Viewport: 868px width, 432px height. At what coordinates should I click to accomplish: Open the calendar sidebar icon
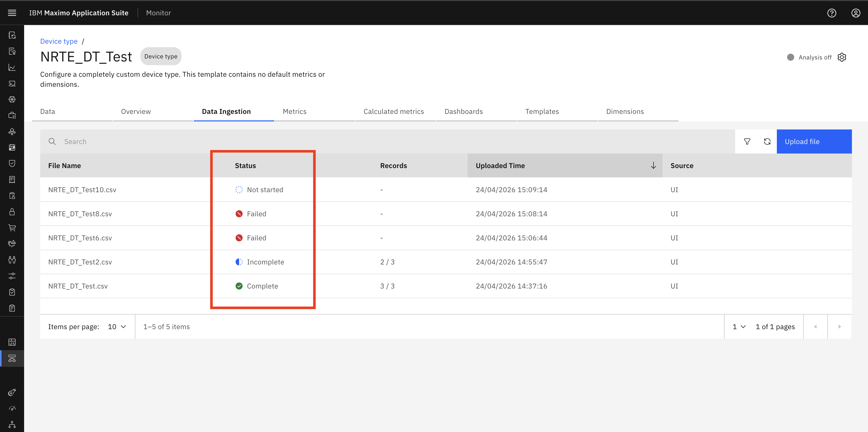(12, 147)
